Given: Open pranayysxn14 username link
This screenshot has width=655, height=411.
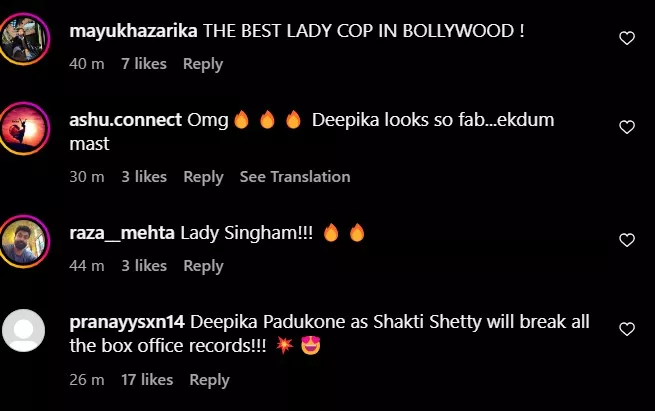Looking at the screenshot, I should coord(127,322).
